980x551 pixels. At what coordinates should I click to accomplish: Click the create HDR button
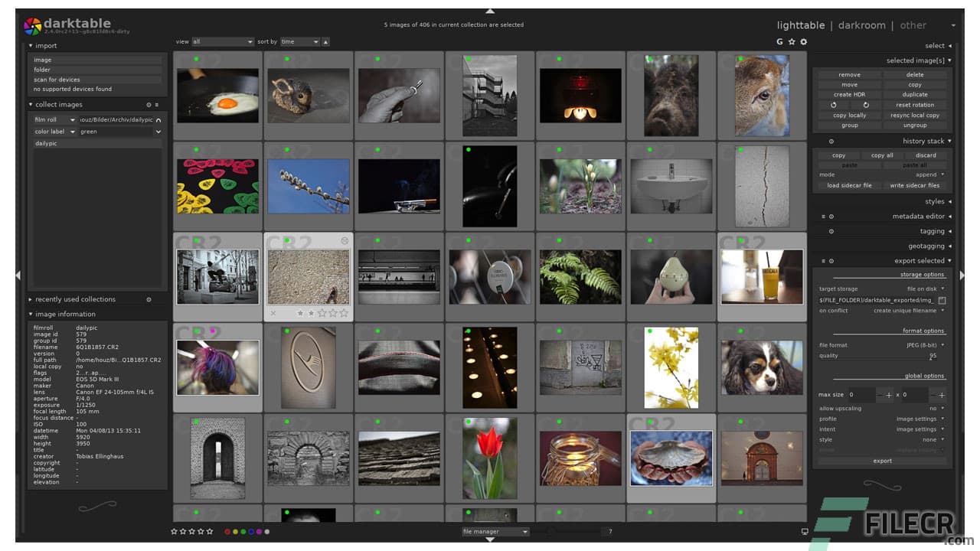pos(849,95)
